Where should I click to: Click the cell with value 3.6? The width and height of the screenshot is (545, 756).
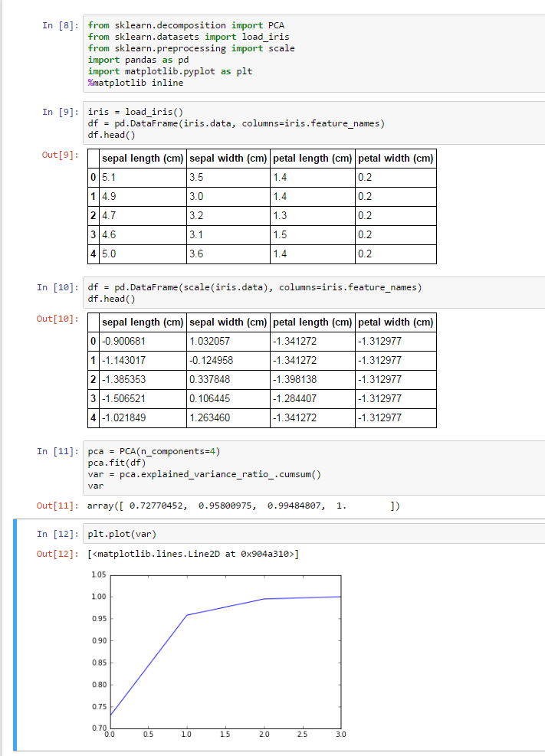[x=228, y=254]
